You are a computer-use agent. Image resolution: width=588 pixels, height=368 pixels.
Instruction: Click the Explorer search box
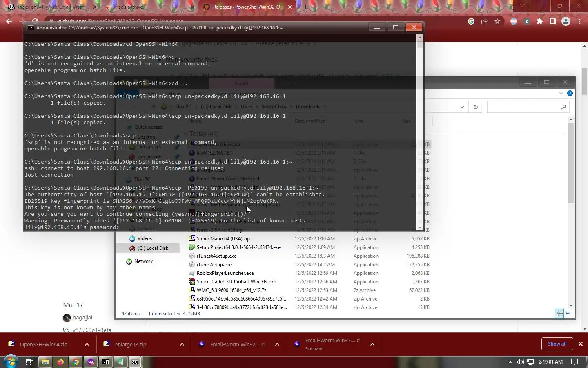[x=528, y=107]
